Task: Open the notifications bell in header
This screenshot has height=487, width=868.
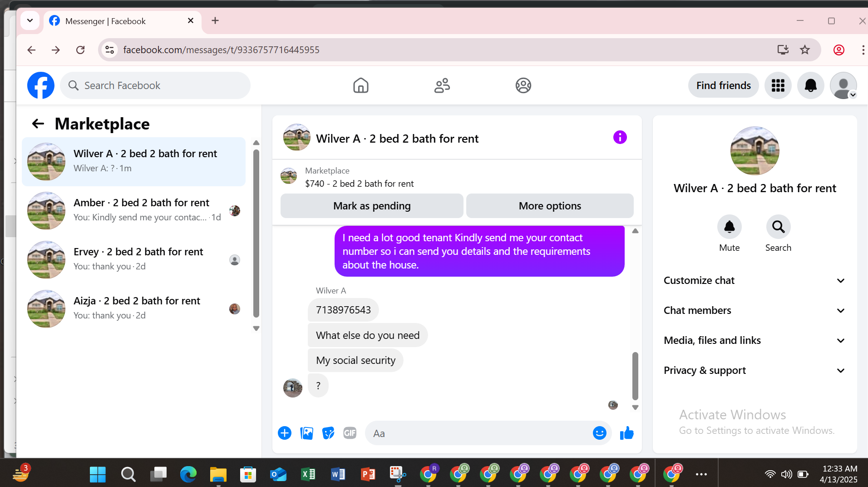Action: pyautogui.click(x=811, y=85)
